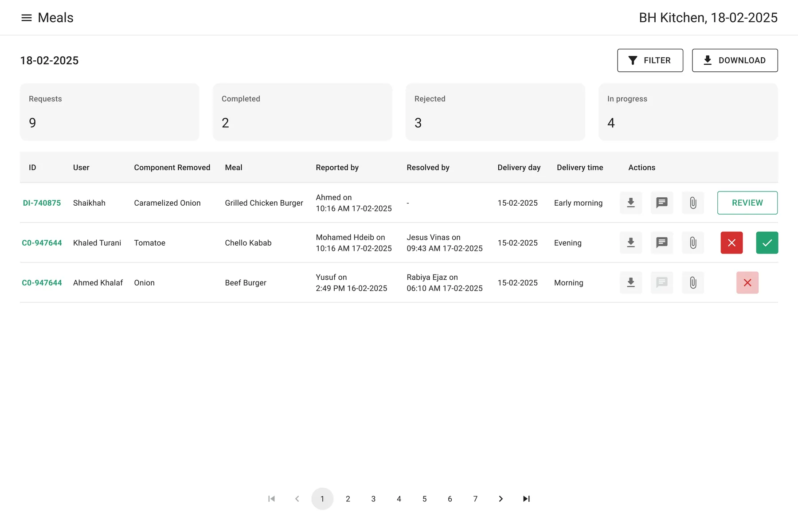Click the In progress summary card

pyautogui.click(x=688, y=112)
